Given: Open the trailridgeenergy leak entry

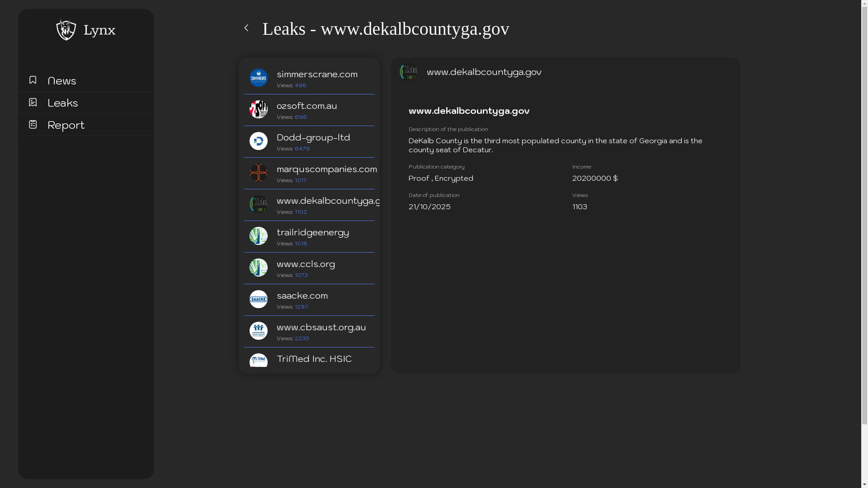Looking at the screenshot, I should pyautogui.click(x=313, y=233).
